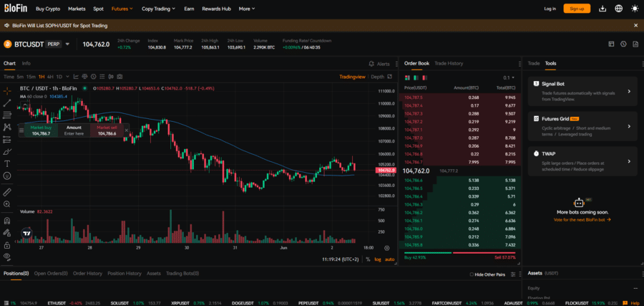This screenshot has width=644, height=306.
Task: Open chart list settings icon
Action: pyautogui.click(x=102, y=77)
